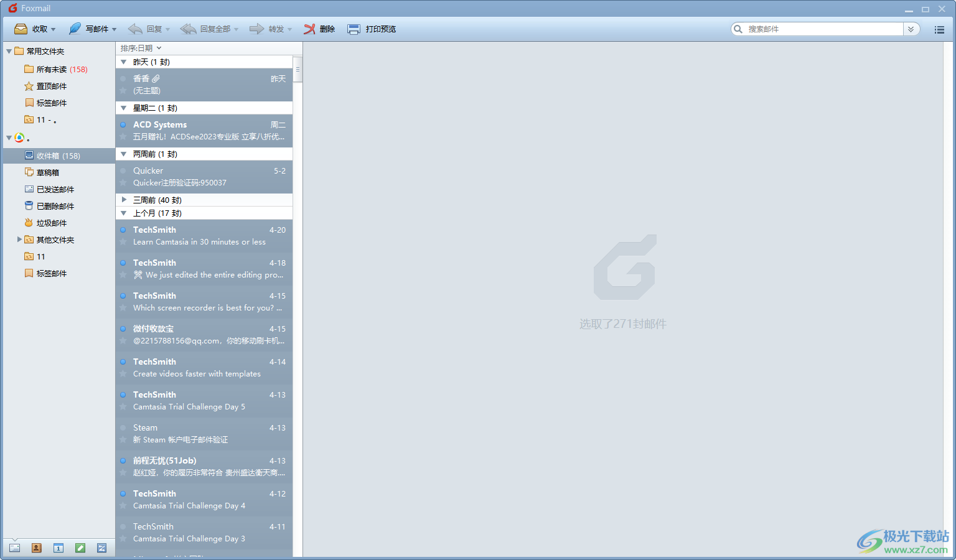Toggle unread dot on 前程无忧(51Job) email

(123, 460)
